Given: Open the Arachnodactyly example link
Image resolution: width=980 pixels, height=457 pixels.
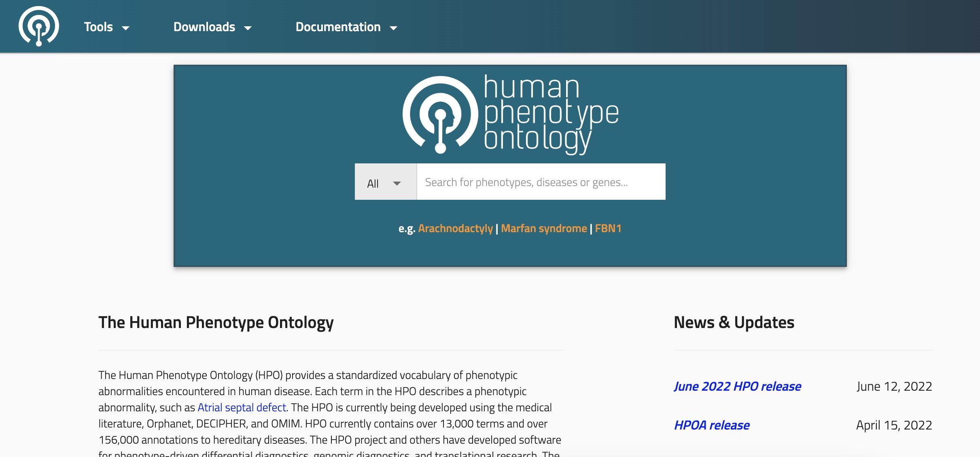Looking at the screenshot, I should point(456,228).
